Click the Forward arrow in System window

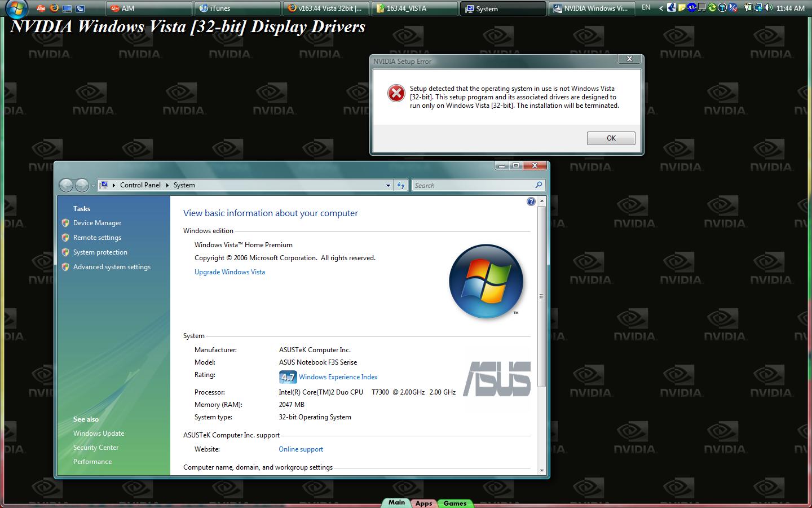(x=82, y=185)
